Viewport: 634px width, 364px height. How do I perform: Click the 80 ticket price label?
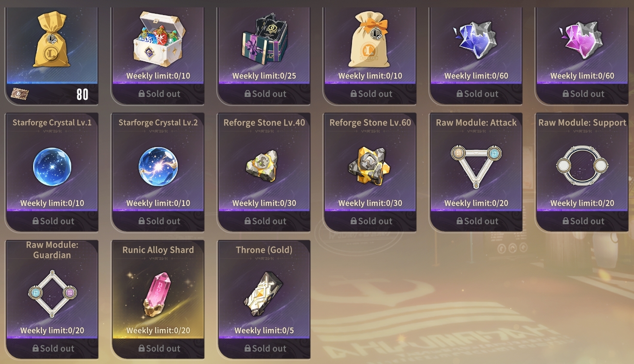pyautogui.click(x=82, y=94)
